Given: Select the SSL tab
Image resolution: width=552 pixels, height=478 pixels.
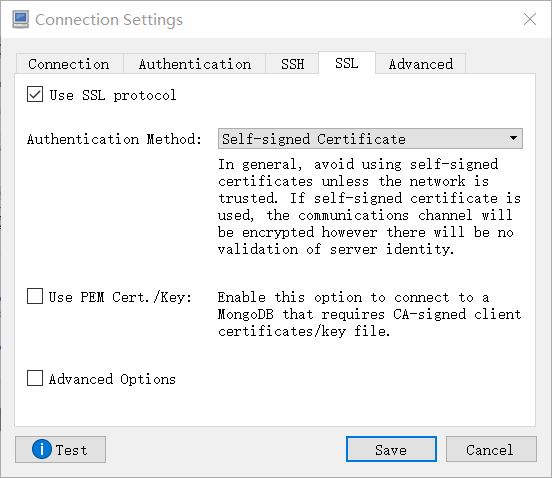Looking at the screenshot, I should tap(347, 63).
